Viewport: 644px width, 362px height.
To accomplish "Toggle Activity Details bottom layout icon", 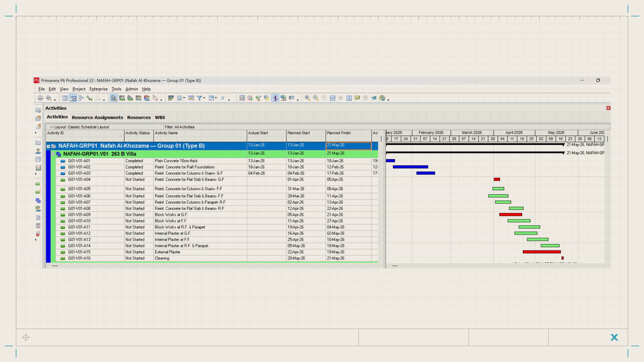I will click(114, 98).
